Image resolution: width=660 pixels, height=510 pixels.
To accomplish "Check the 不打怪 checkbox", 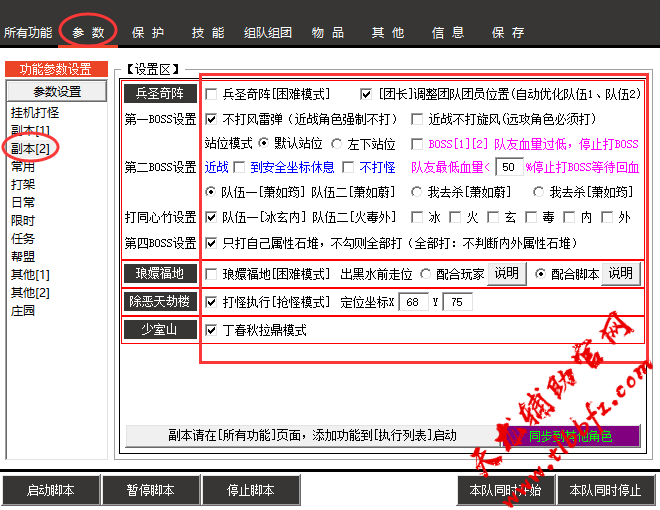I will pyautogui.click(x=348, y=167).
